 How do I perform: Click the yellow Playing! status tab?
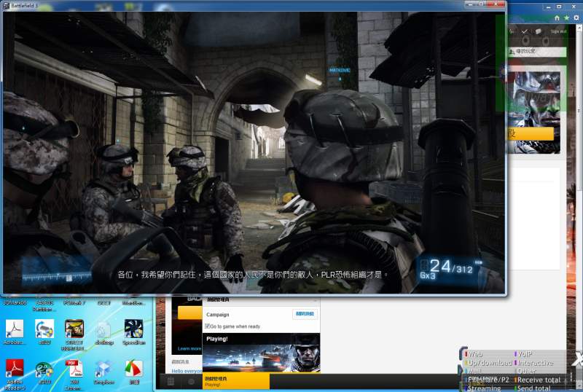click(x=236, y=381)
